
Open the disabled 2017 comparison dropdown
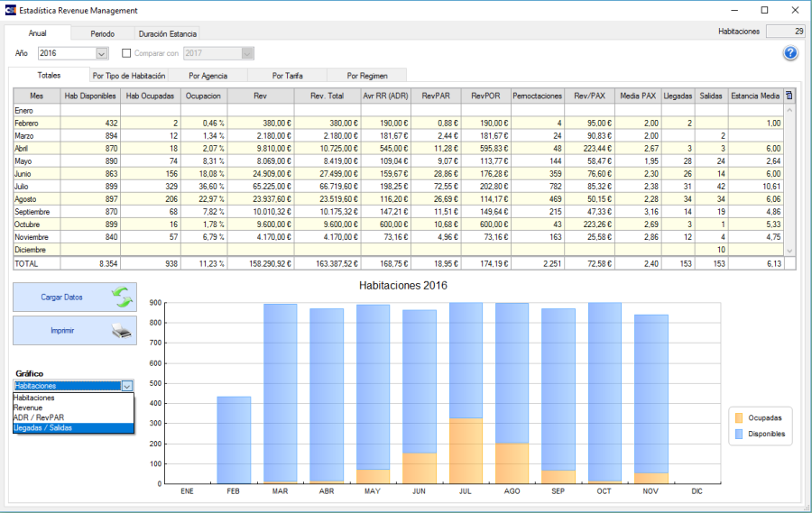(247, 53)
